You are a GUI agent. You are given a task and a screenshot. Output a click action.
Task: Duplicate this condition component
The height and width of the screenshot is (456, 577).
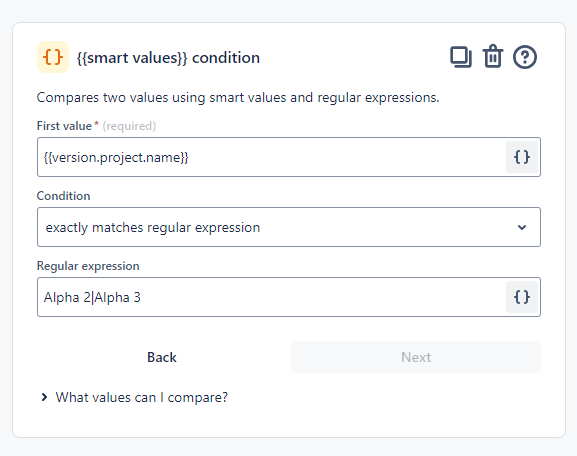point(461,57)
